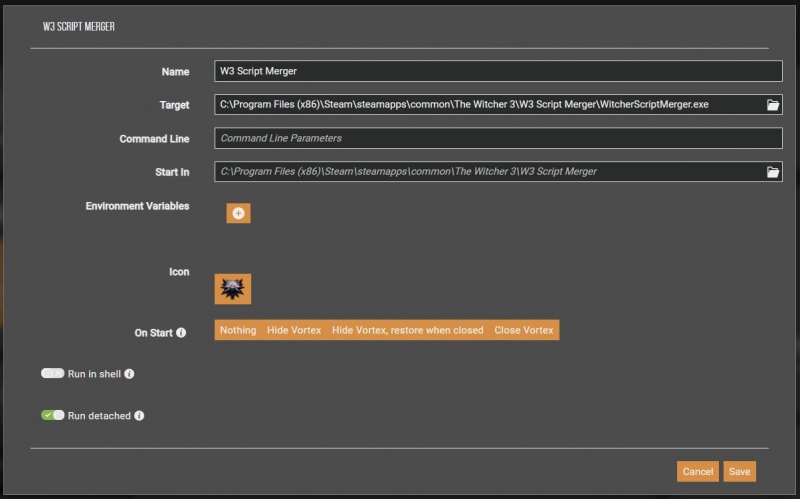Cancel the tool dialog

pyautogui.click(x=697, y=471)
